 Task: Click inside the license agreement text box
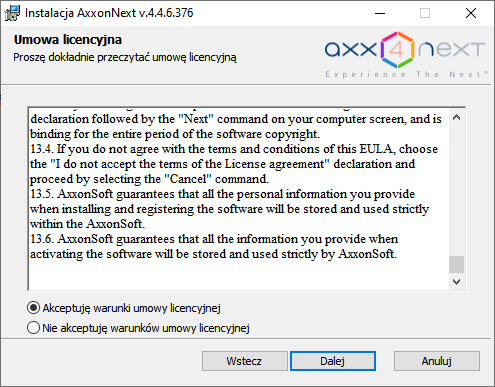[x=239, y=199]
